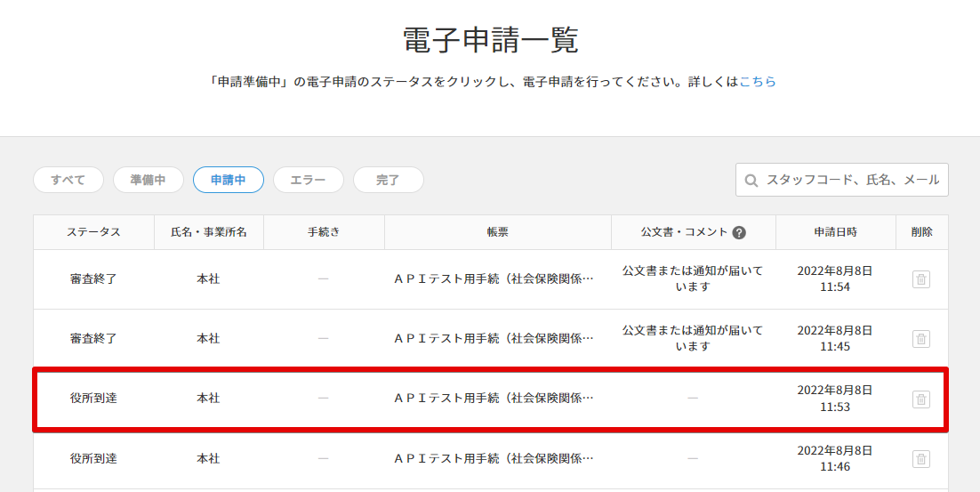Click the magnifier icon in the search box
This screenshot has width=980, height=492.
(751, 180)
